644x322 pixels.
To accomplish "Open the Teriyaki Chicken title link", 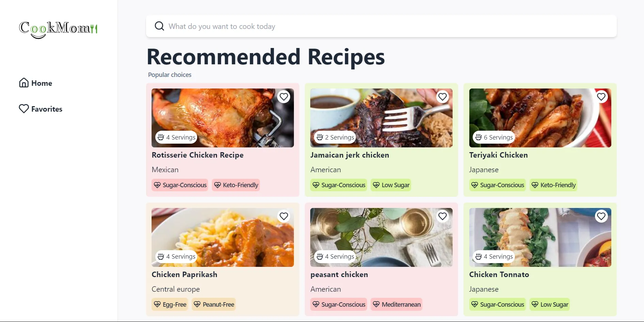I will 498,155.
